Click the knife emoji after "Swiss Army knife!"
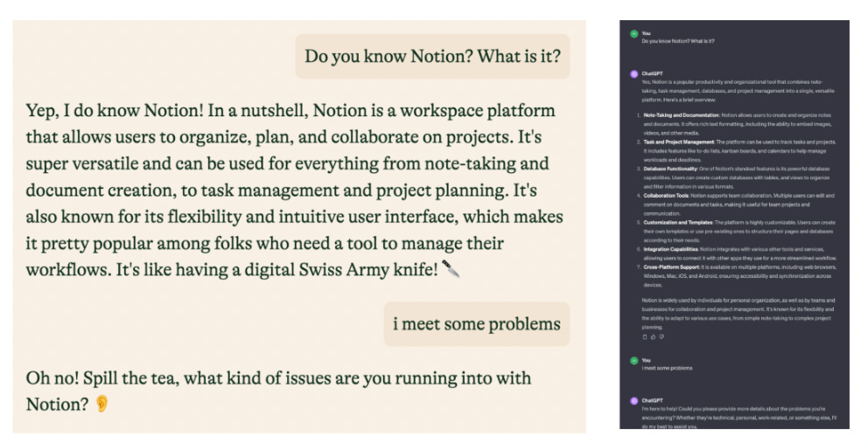Viewport: 868px width, 444px height. point(451,269)
